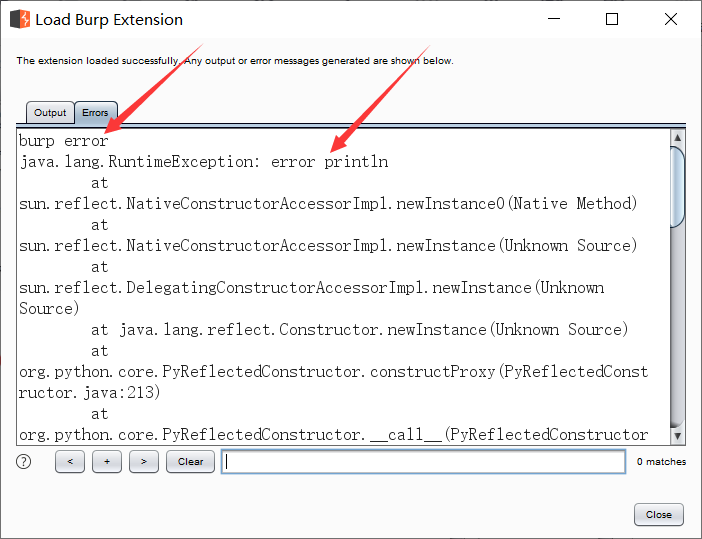This screenshot has width=702, height=539.
Task: Click the 'burp error' line
Action: (x=64, y=141)
